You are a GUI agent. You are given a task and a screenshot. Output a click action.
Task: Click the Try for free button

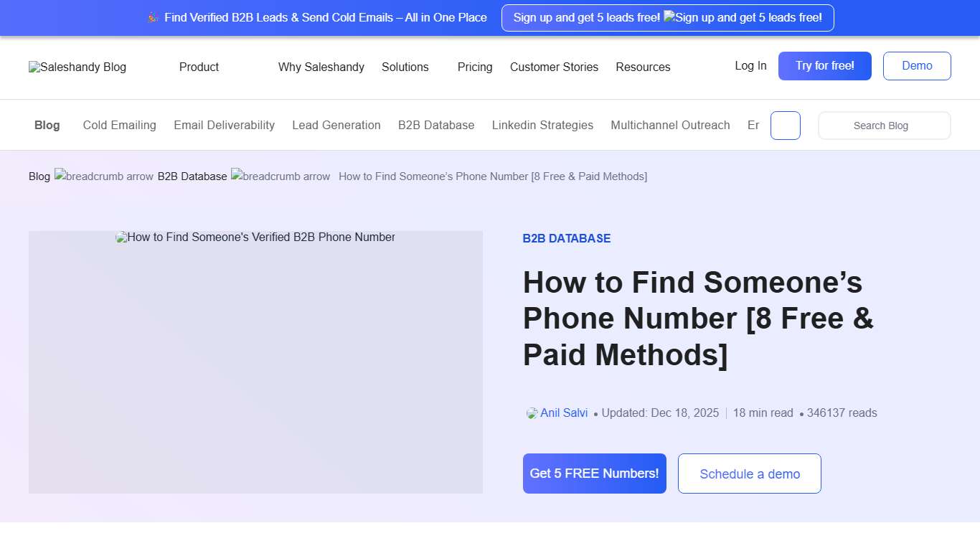824,65
